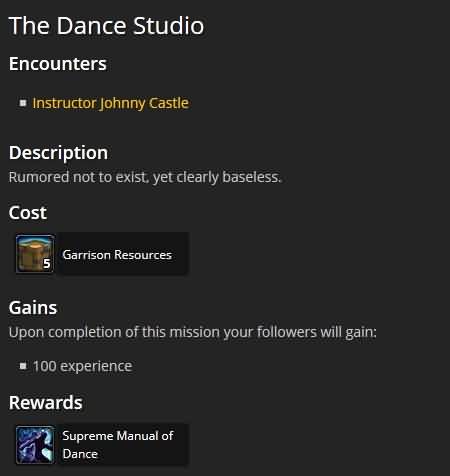
Task: Click the Supreme Manual of Dance icon
Action: tap(35, 445)
